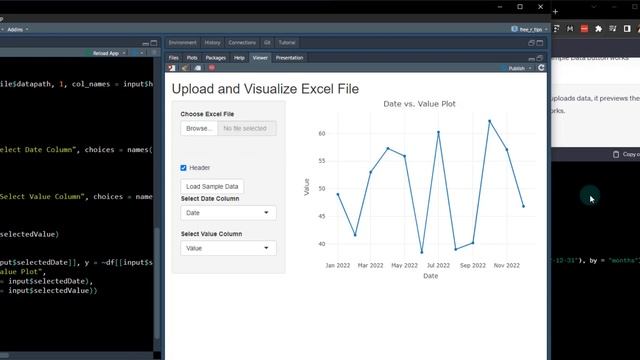Click the Date vs. Value Plot title

pos(419,104)
